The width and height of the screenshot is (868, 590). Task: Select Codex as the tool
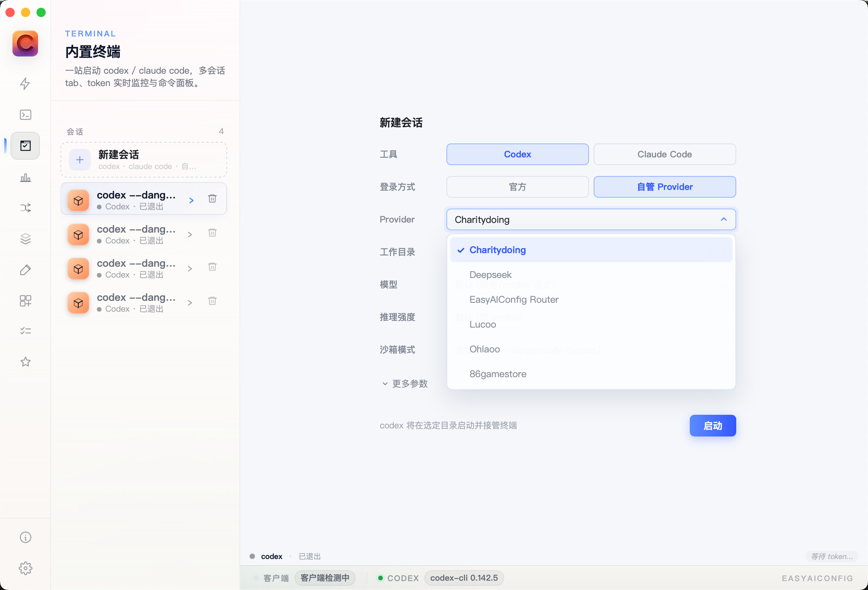[517, 154]
